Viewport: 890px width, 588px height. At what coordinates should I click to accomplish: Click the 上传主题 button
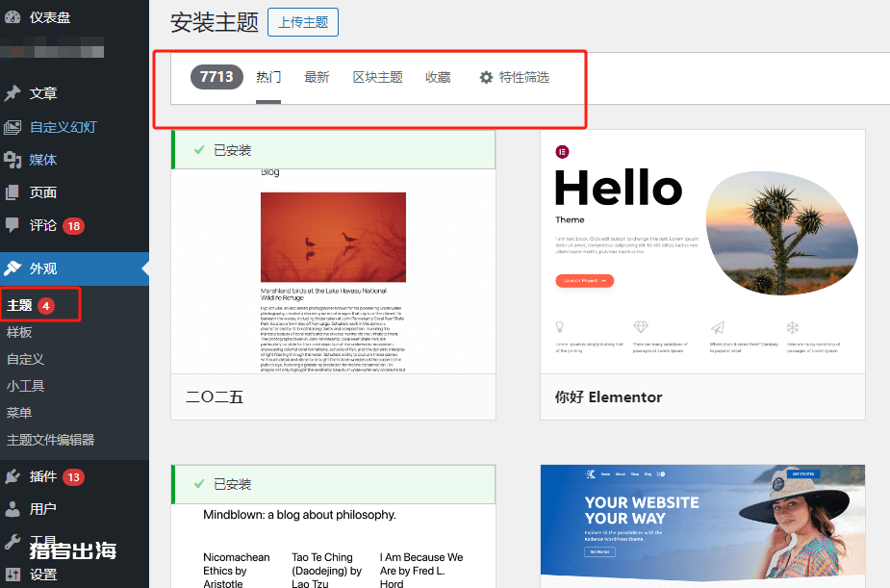click(x=303, y=22)
